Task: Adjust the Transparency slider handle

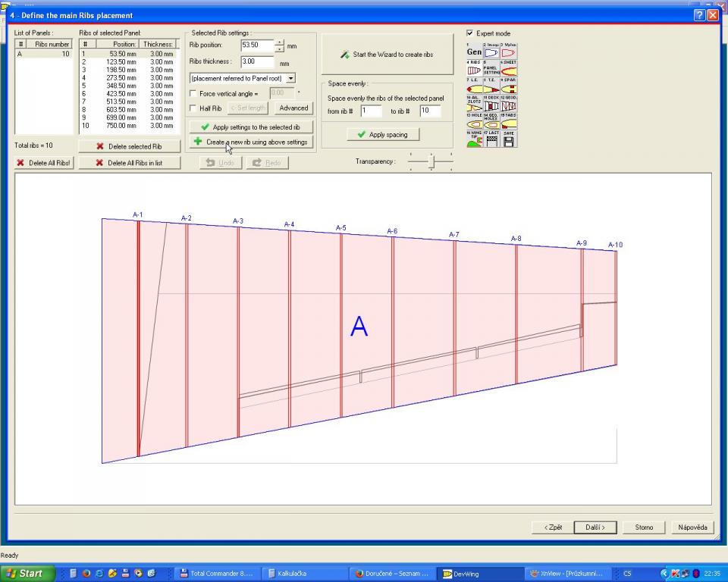Action: tap(431, 161)
